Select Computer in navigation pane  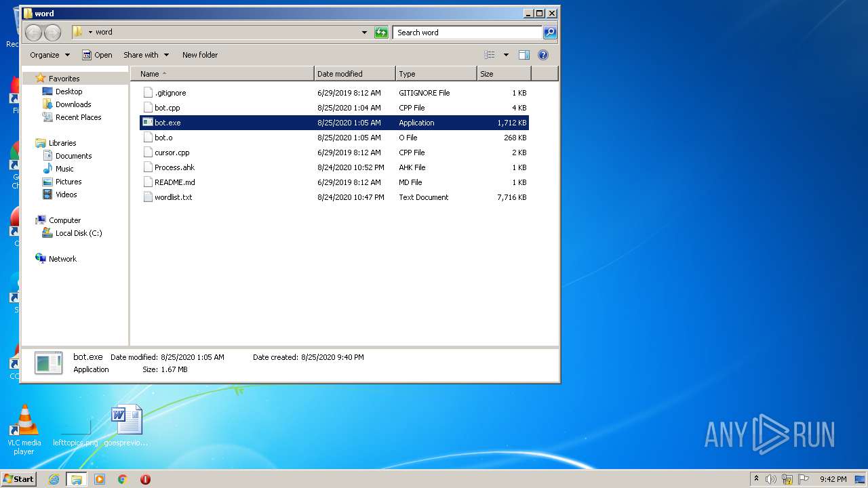coord(64,220)
